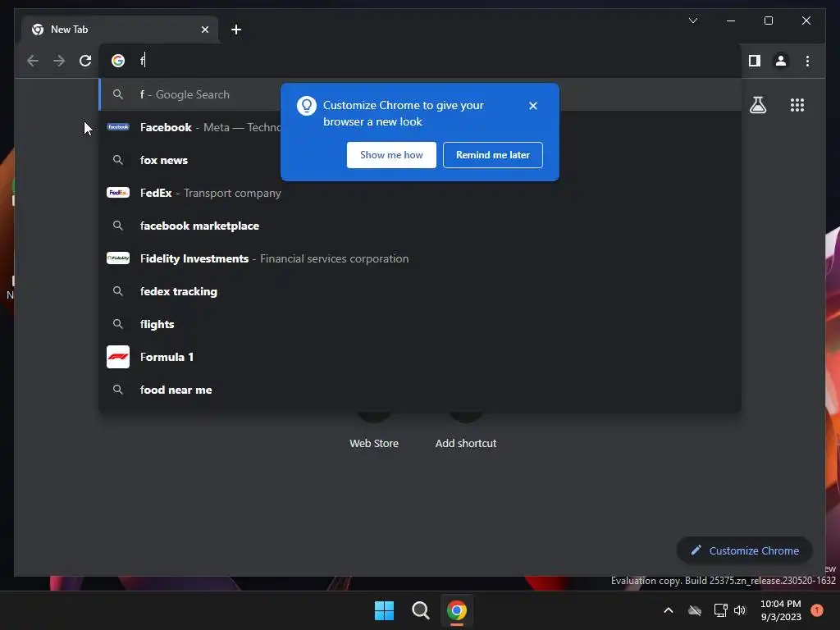Open the clock and date 10:04 PM
Viewport: 840px width, 630px height.
point(781,610)
